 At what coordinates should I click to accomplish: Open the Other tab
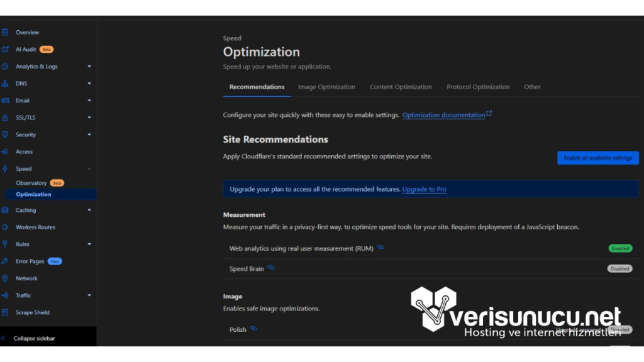tap(532, 87)
